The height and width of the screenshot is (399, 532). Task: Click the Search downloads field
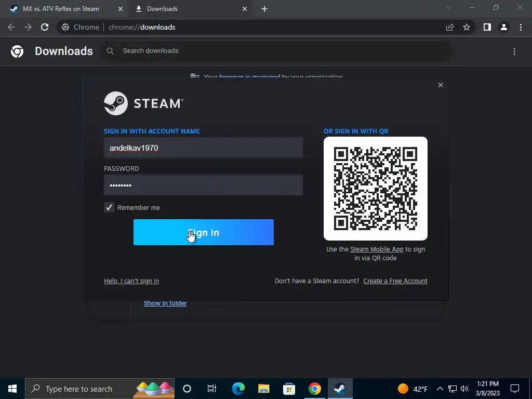coord(276,51)
